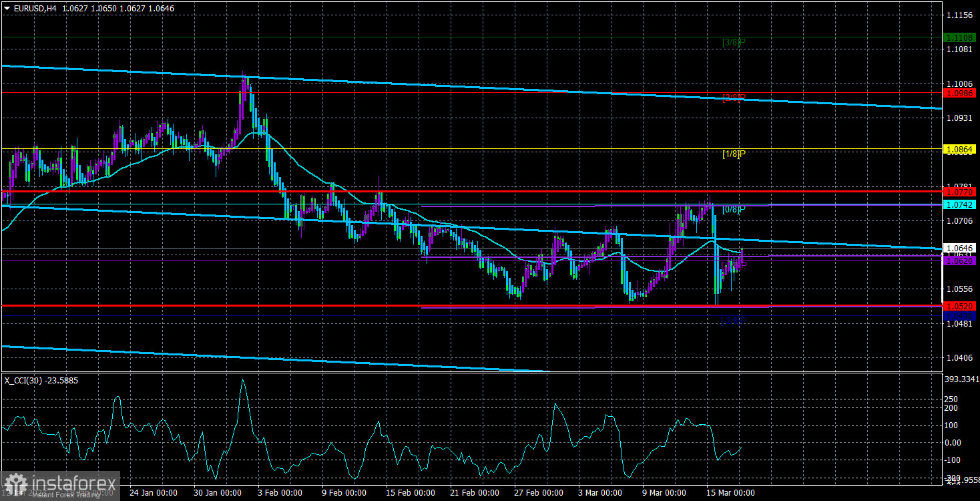This screenshot has width=980, height=501.
Task: Click the 1.0931 price axis value
Action: click(x=961, y=118)
